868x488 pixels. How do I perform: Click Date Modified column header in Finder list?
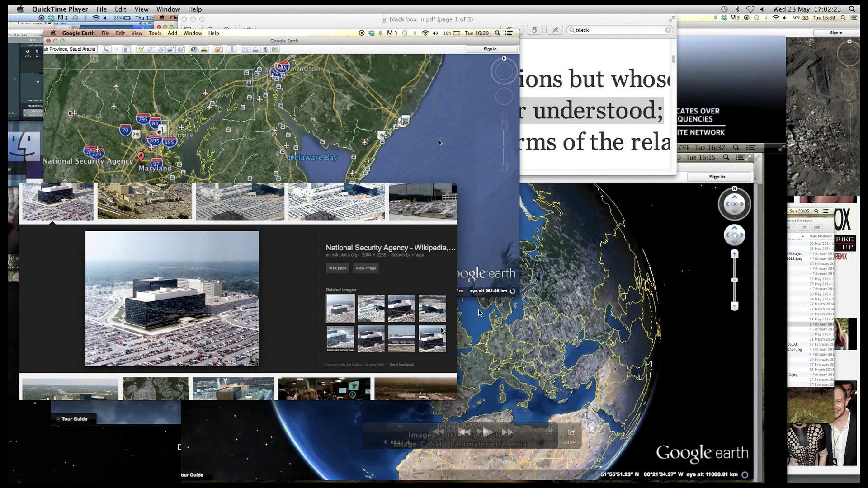(820, 236)
